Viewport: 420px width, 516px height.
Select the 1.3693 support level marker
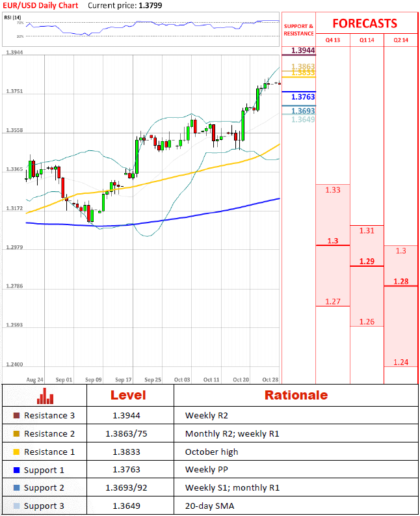pyautogui.click(x=302, y=111)
